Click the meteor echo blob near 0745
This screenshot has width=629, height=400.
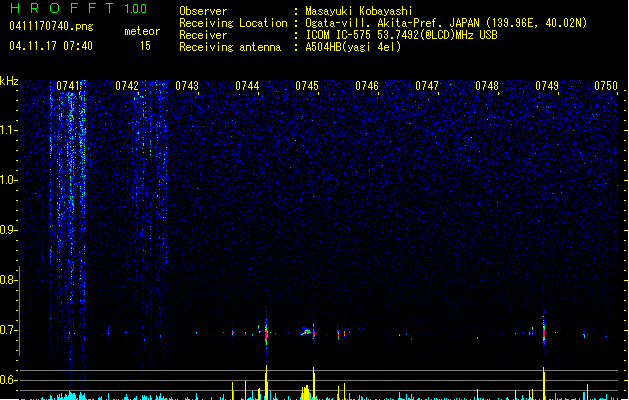tap(306, 331)
